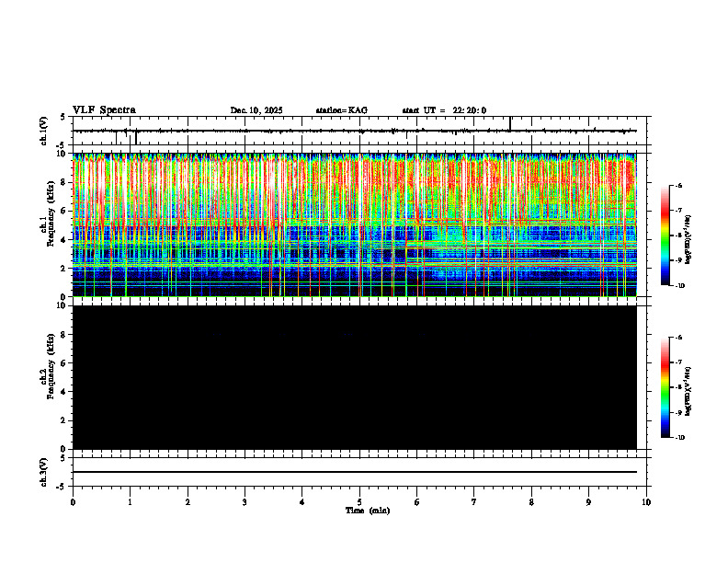Click the black ch.2 spectrogram panel
728x563 pixels.
click(355, 377)
